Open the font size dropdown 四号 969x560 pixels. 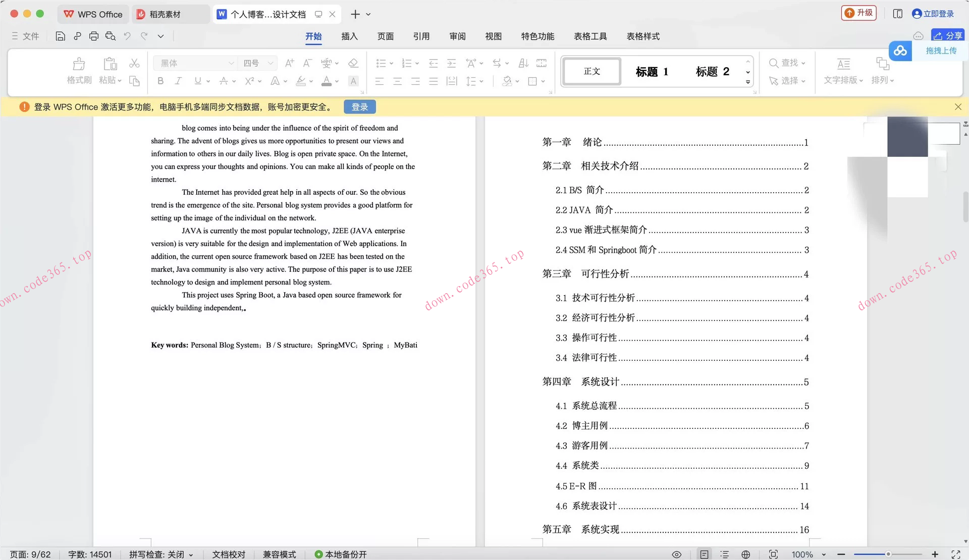[271, 63]
